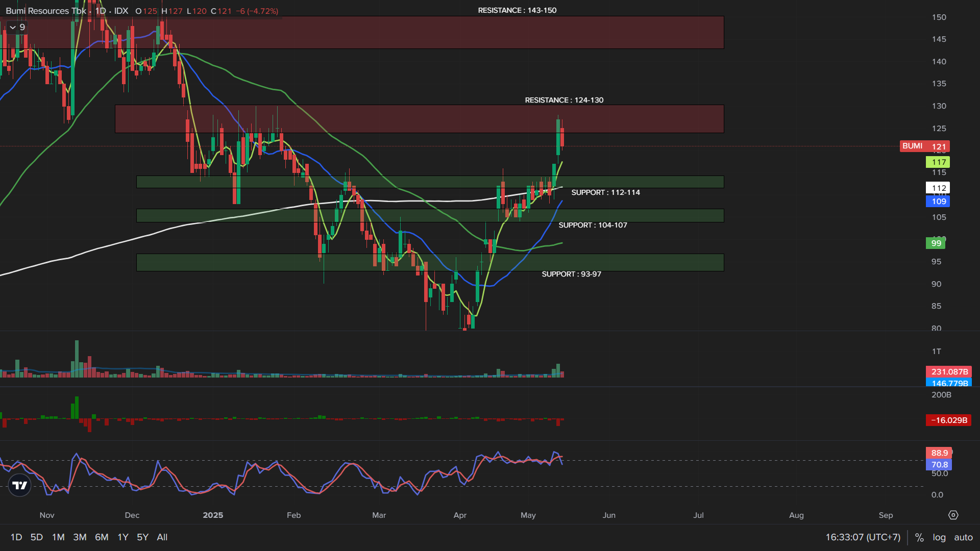This screenshot has width=980, height=551.
Task: Select the 1M time range
Action: [58, 537]
